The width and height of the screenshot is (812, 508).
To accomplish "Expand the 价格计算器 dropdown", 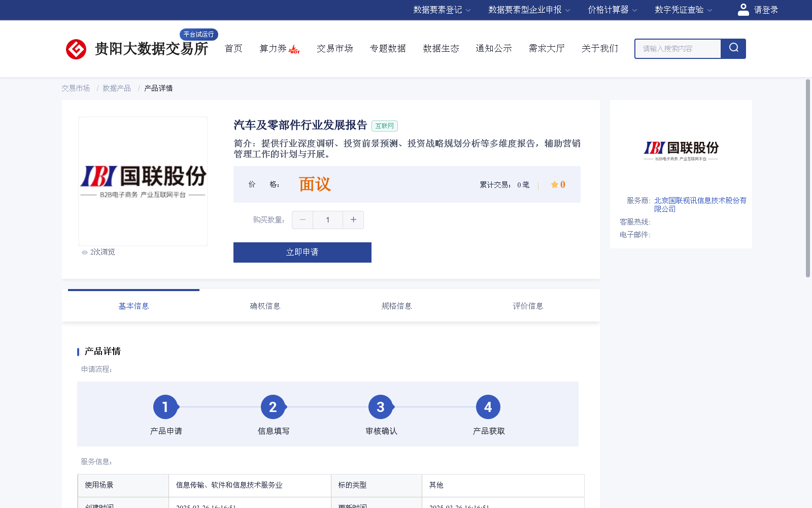I will [613, 10].
